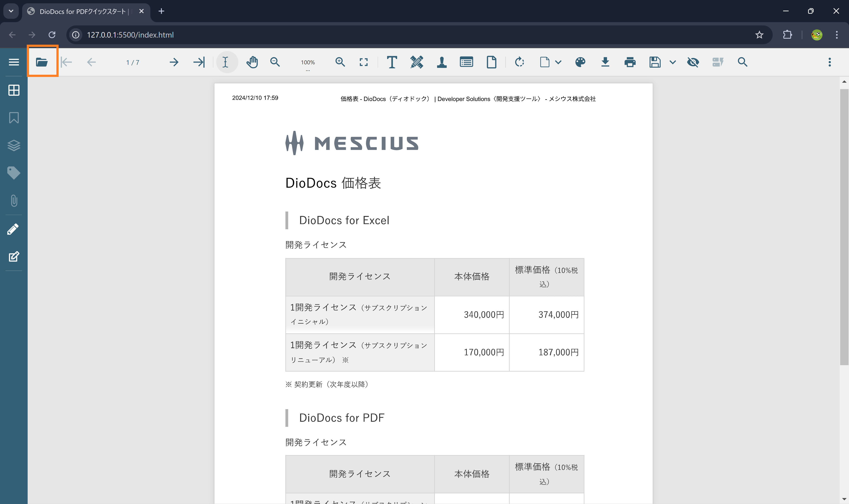Viewport: 849px width, 504px height.
Task: Click the 187,000円 price cell
Action: (547, 353)
